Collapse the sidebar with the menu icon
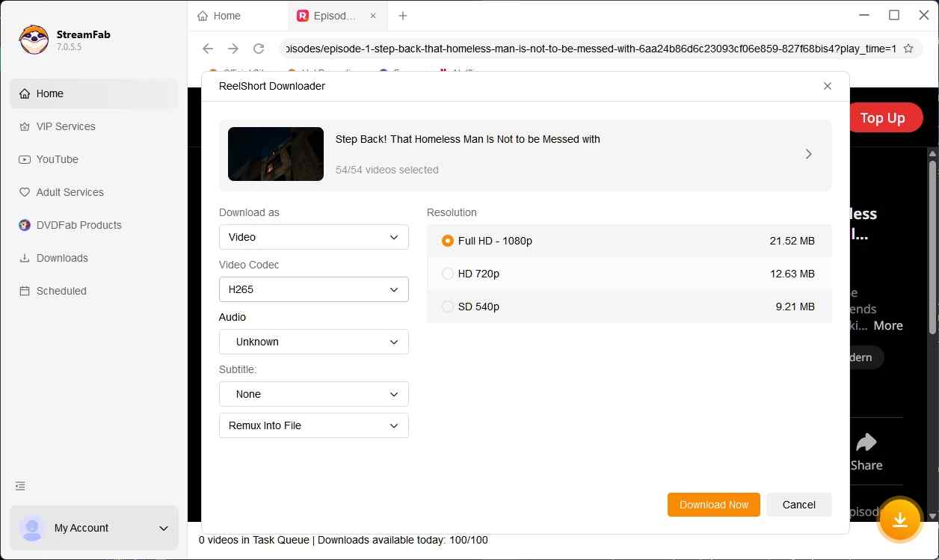Image resolution: width=939 pixels, height=560 pixels. tap(20, 486)
